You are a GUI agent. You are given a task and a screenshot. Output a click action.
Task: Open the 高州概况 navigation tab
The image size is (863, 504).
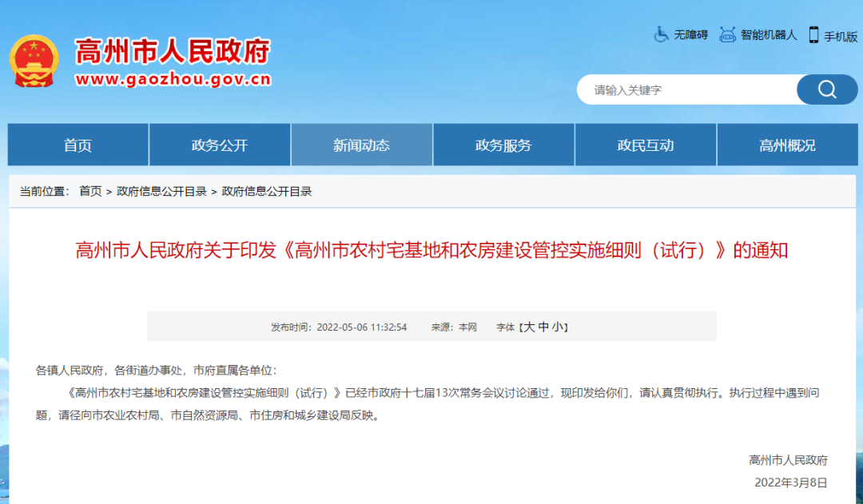787,145
